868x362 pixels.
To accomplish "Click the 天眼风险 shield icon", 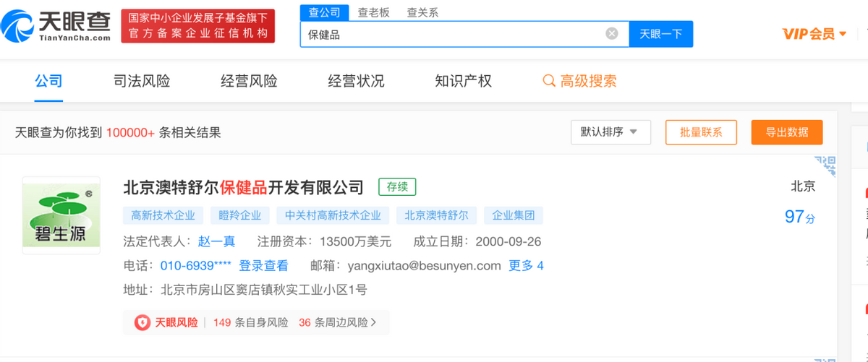I will (142, 322).
